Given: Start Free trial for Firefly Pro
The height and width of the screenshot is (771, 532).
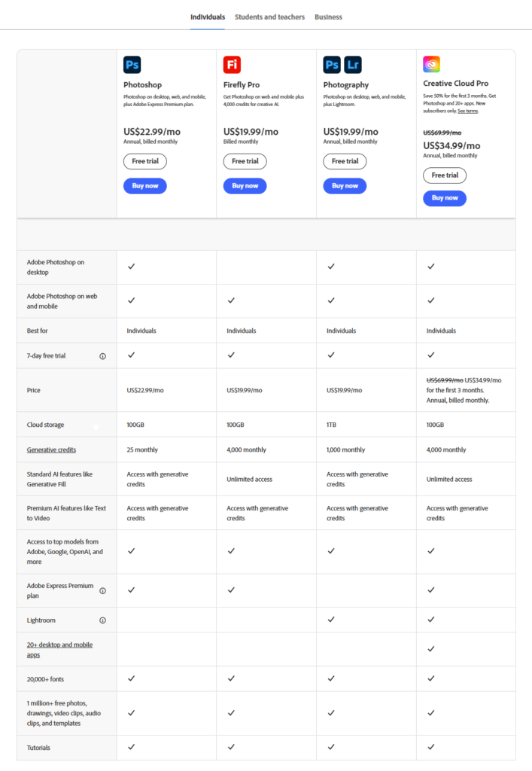Looking at the screenshot, I should [x=245, y=161].
